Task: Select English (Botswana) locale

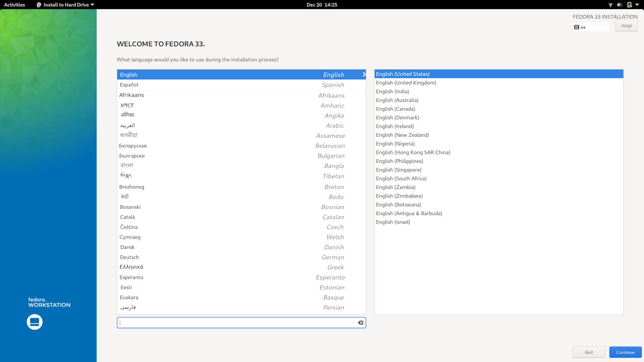Action: click(x=499, y=205)
